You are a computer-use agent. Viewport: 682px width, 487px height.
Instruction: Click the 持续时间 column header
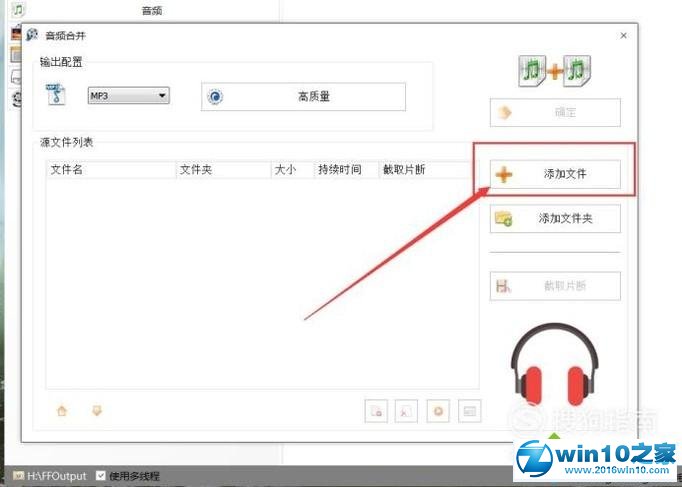[x=345, y=170]
